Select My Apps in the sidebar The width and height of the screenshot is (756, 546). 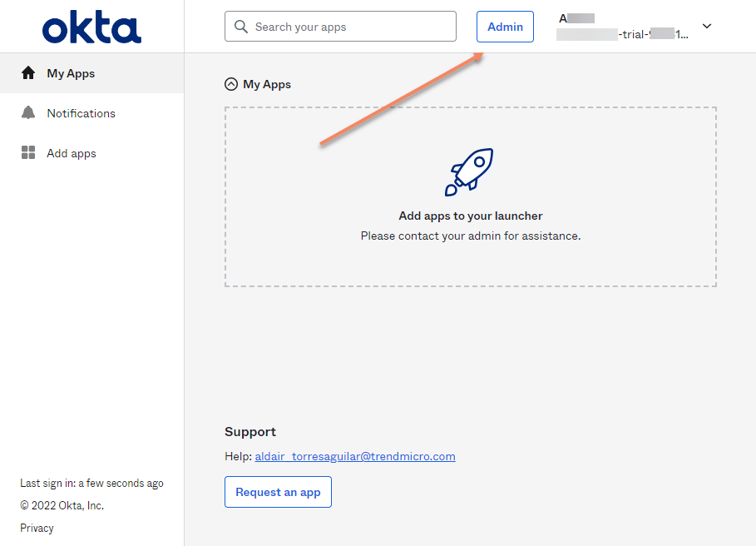point(71,72)
